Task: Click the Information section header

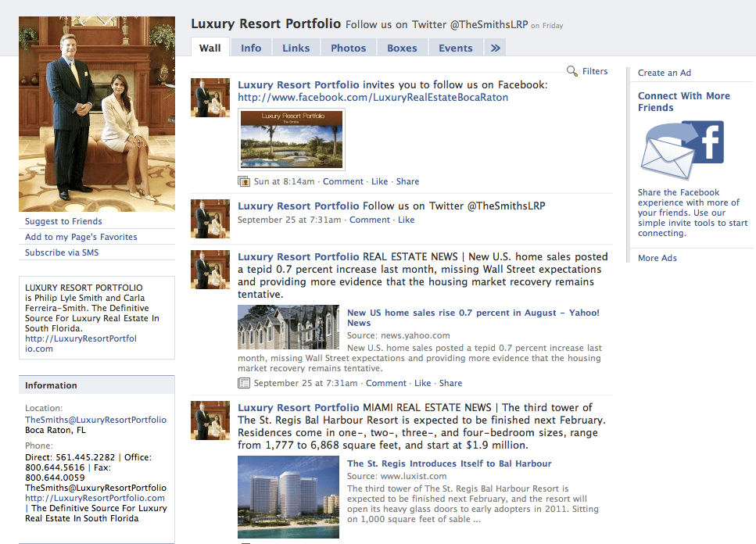Action: coord(97,385)
